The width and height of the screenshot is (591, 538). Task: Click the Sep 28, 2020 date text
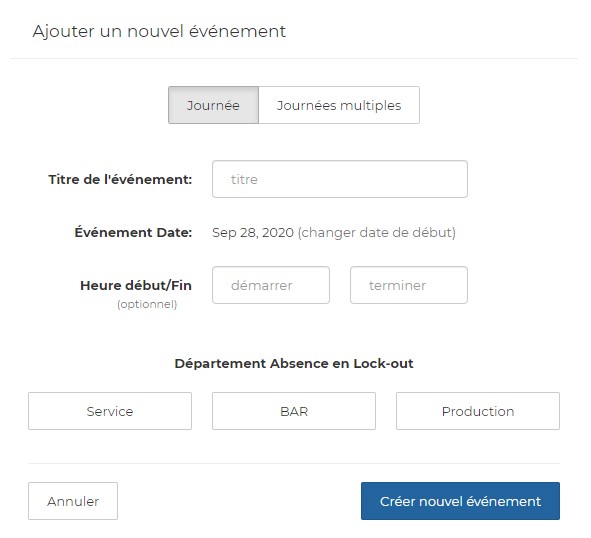click(253, 233)
